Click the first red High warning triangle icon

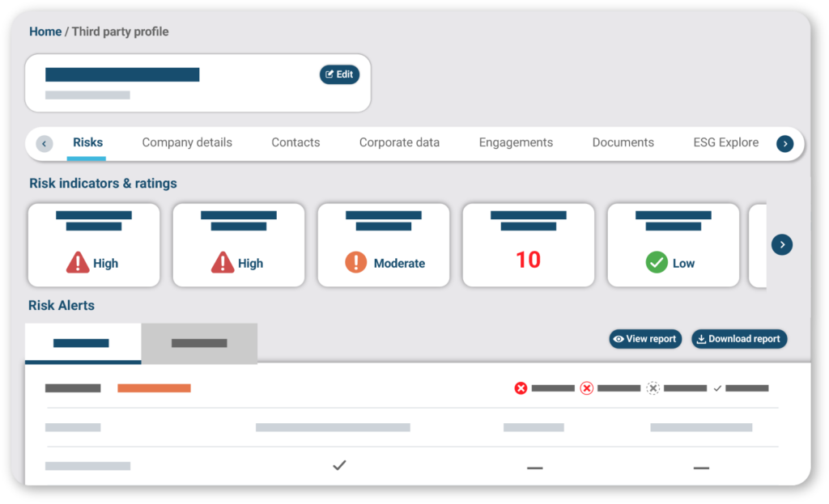pos(78,263)
